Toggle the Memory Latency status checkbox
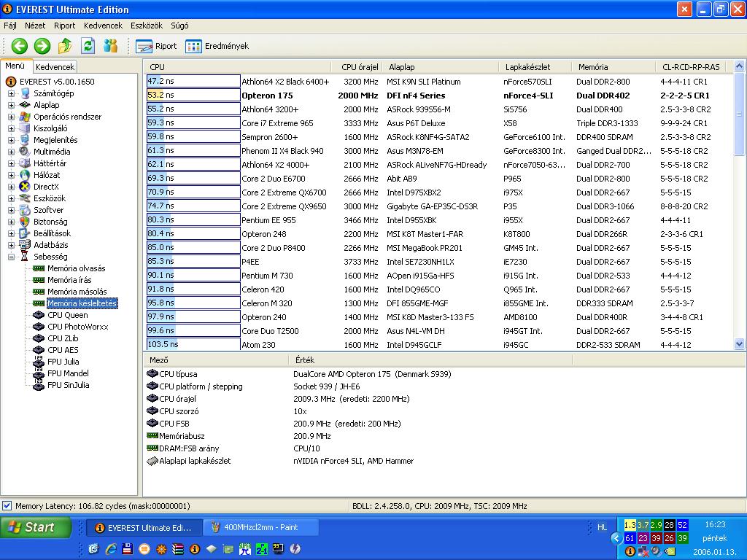Screen dimensions: 747x560 point(7,506)
